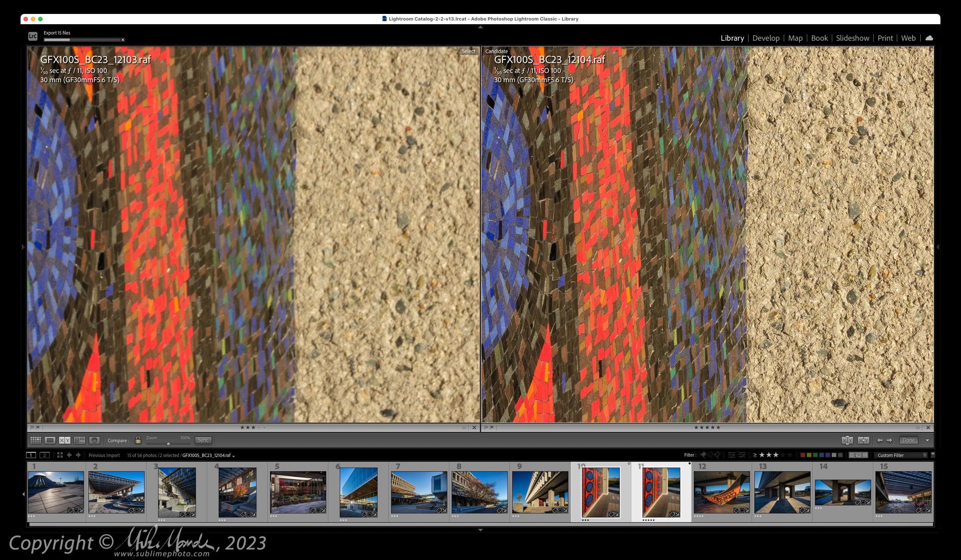
Task: Click the Candidate five-star rating
Action: coord(707,427)
